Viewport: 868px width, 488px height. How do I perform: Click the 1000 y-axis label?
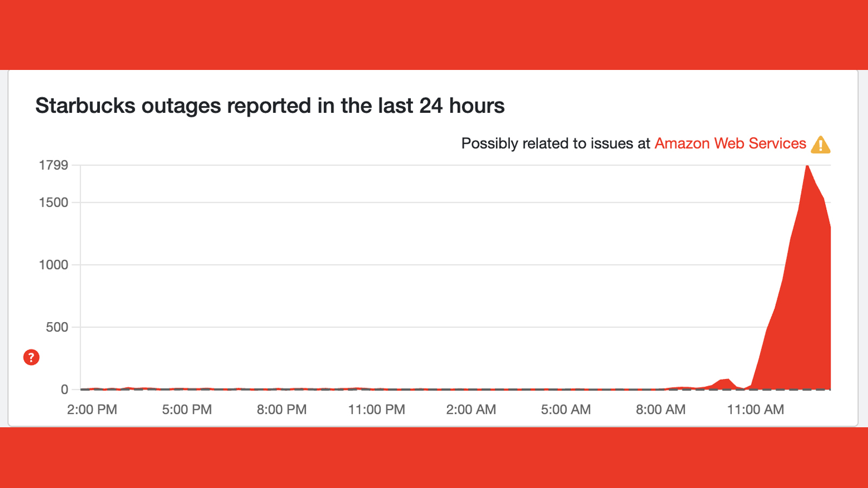tap(53, 265)
